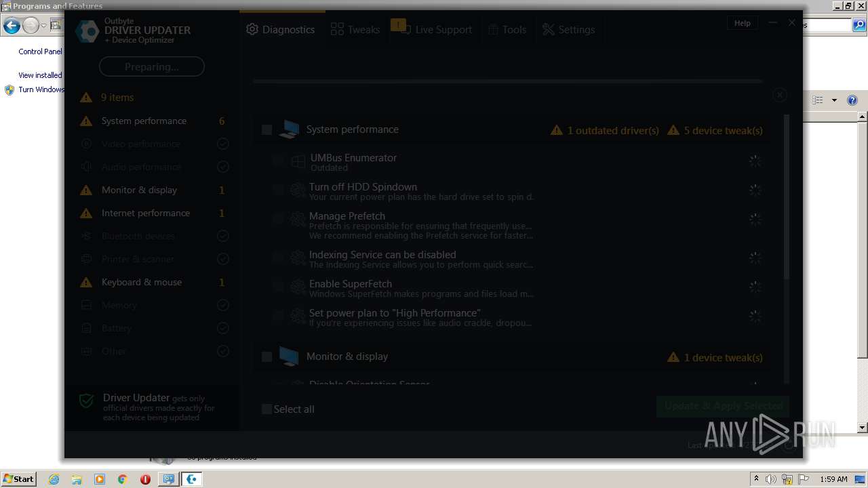Image resolution: width=868 pixels, height=488 pixels.
Task: Select the 9 items summary row
Action: click(153, 98)
